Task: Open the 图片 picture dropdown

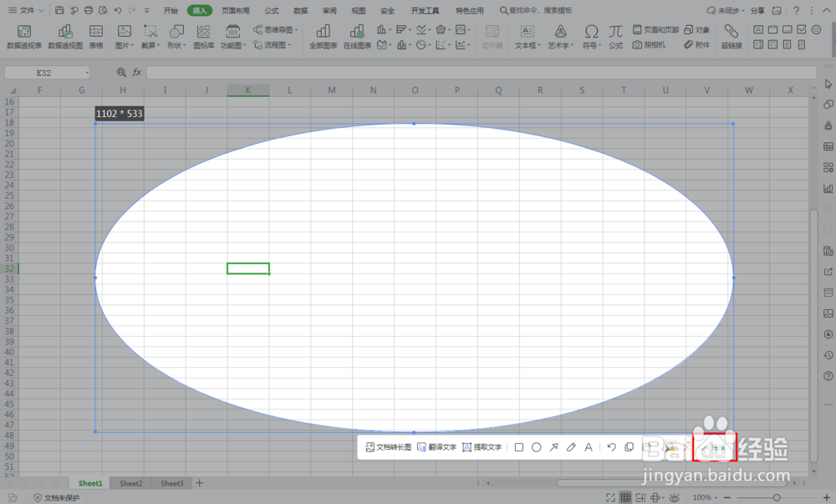Action: click(125, 37)
